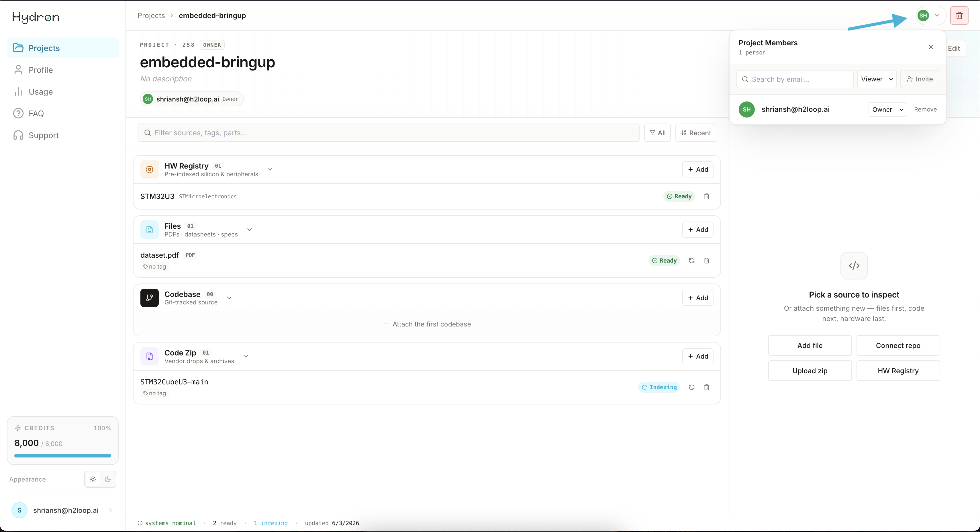Click the Hydron logo
Viewport: 980px width, 532px height.
36,17
